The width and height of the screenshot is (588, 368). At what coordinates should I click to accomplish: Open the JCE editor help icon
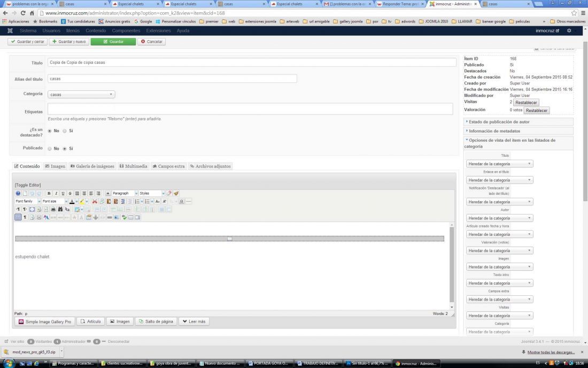(18, 193)
